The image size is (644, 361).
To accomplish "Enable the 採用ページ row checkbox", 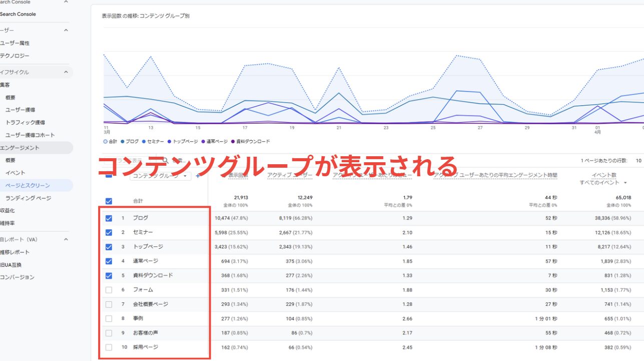I will pyautogui.click(x=109, y=347).
